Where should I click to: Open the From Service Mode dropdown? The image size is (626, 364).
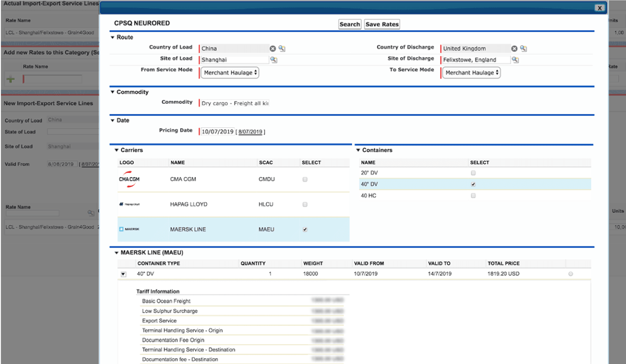pos(230,73)
